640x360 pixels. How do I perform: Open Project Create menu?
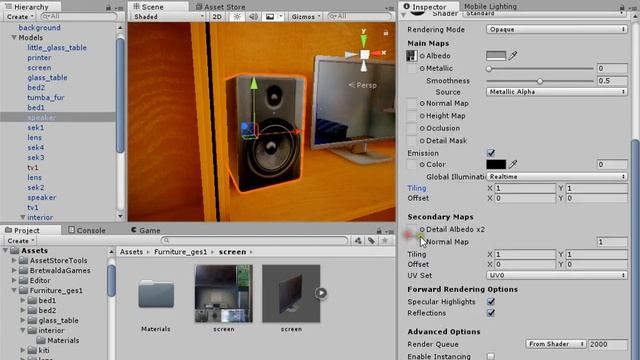20,241
